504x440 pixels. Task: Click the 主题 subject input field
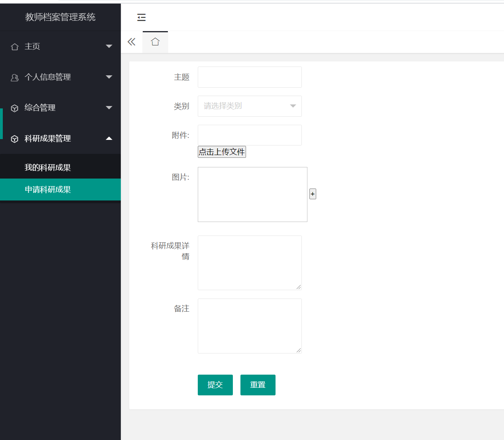[250, 77]
